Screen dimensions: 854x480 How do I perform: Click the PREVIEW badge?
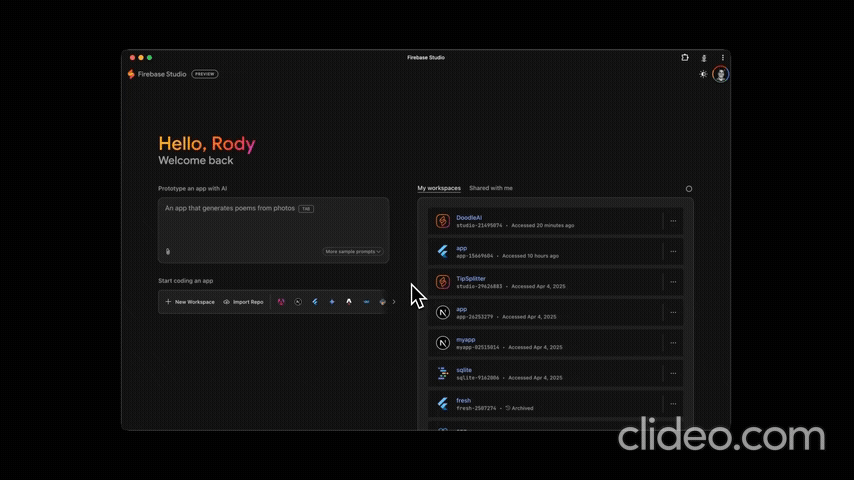click(x=205, y=74)
